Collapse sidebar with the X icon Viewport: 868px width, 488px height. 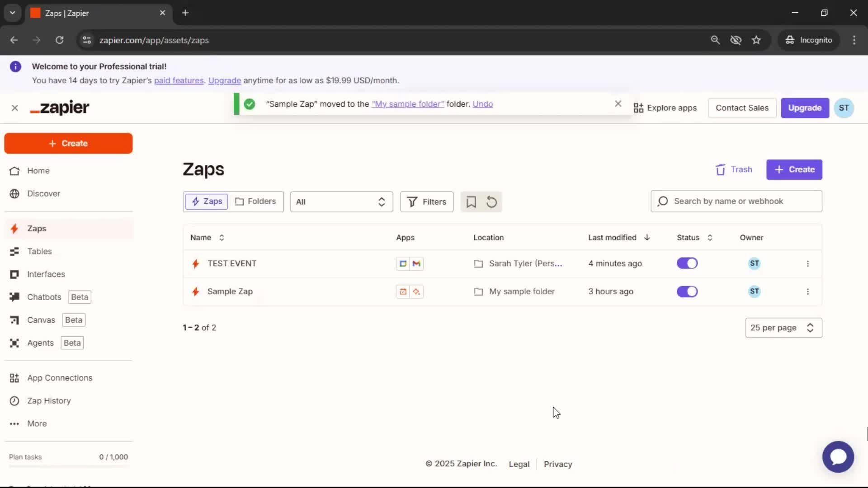coord(15,108)
